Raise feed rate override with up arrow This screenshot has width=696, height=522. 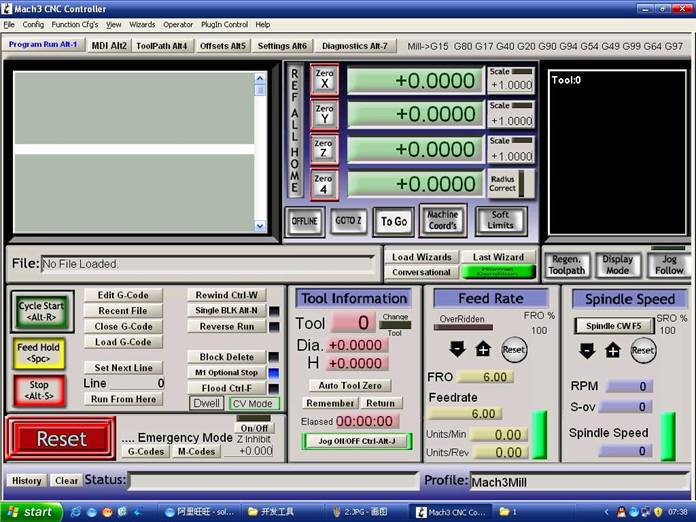click(483, 349)
